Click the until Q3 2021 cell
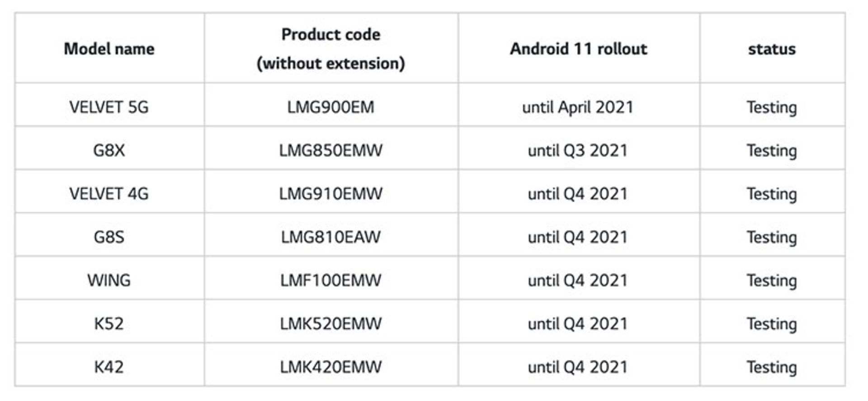 click(578, 150)
